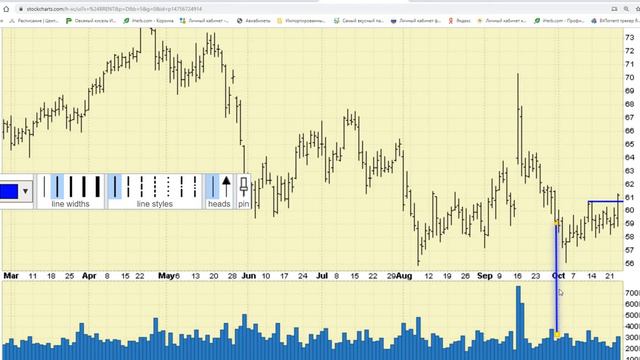Viewport: 640px width, 360px height.
Task: Click the 'Oct' label on date axis
Action: click(x=558, y=276)
